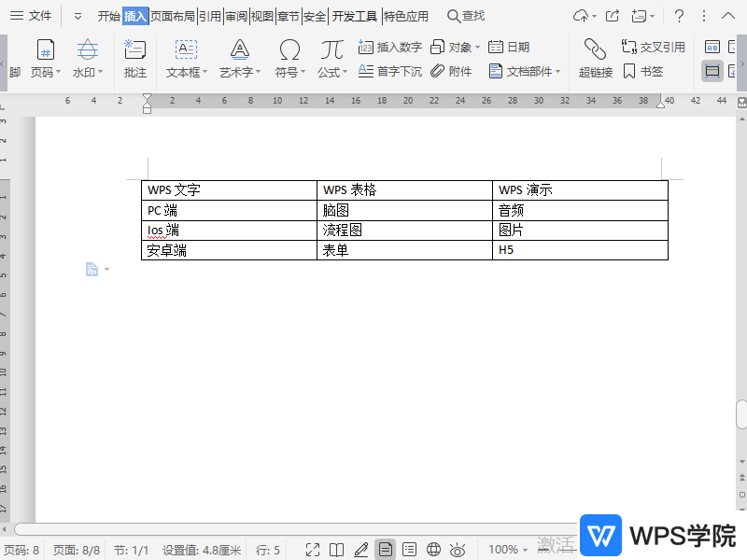Switch to the 引用 tab
This screenshot has width=747, height=560.
(x=210, y=17)
